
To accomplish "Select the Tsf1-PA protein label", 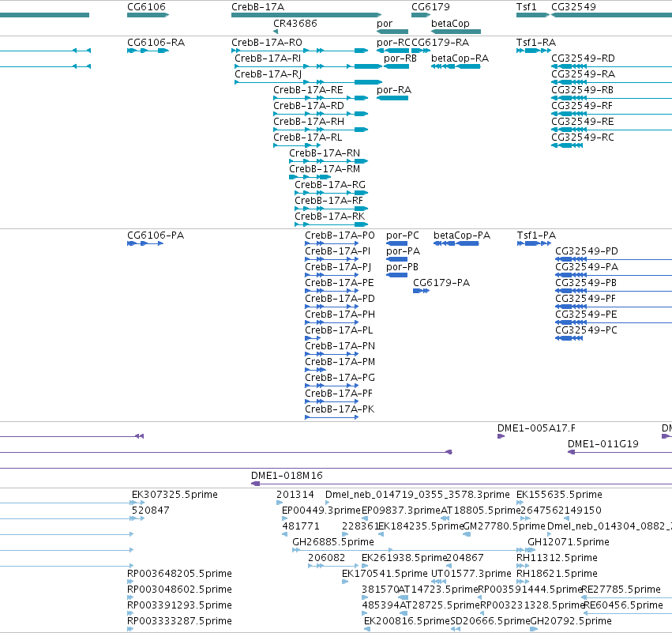I will pyautogui.click(x=536, y=235).
